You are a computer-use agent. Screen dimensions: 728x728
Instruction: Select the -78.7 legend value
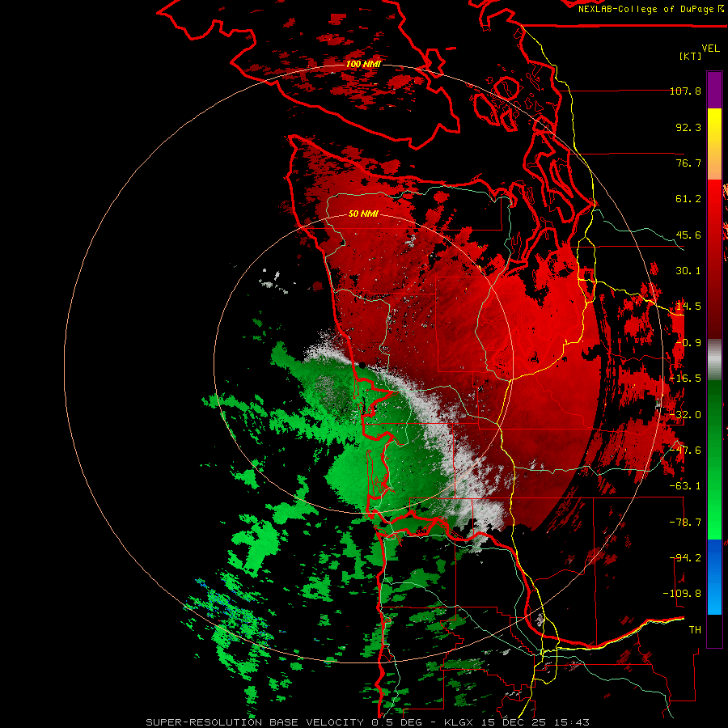point(686,523)
